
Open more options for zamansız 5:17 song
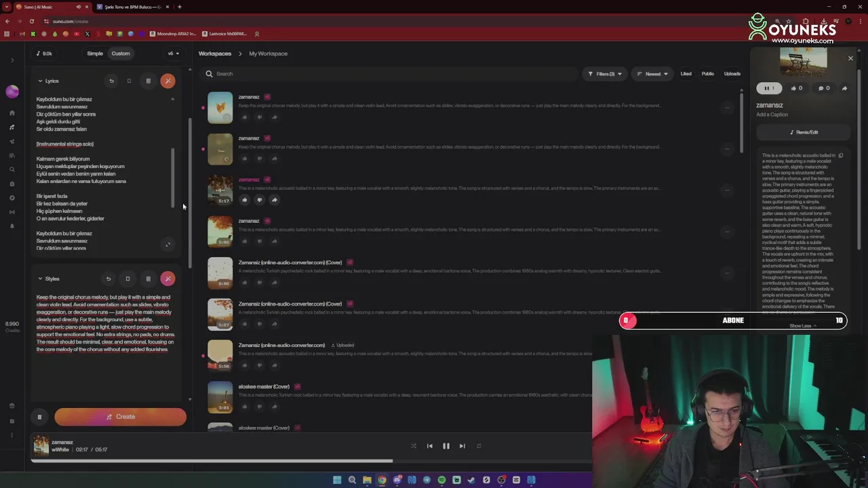point(727,190)
